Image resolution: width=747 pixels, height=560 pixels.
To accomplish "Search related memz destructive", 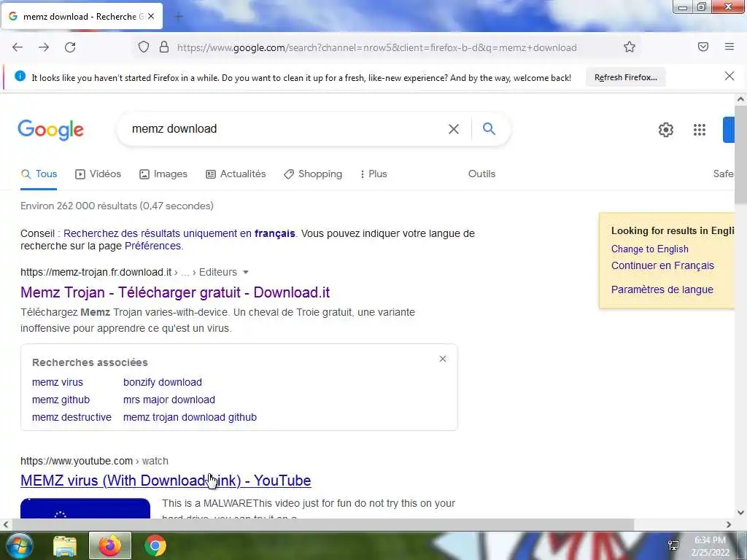I will 72,417.
